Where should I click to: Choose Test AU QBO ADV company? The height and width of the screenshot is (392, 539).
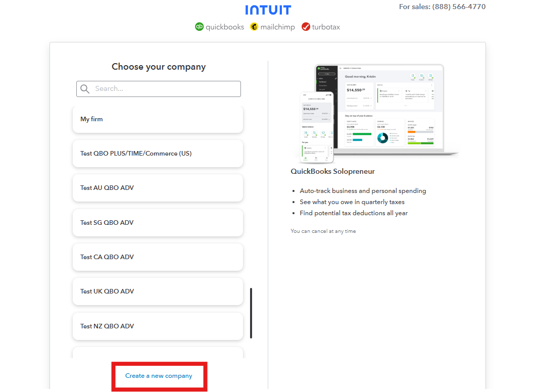tap(158, 188)
